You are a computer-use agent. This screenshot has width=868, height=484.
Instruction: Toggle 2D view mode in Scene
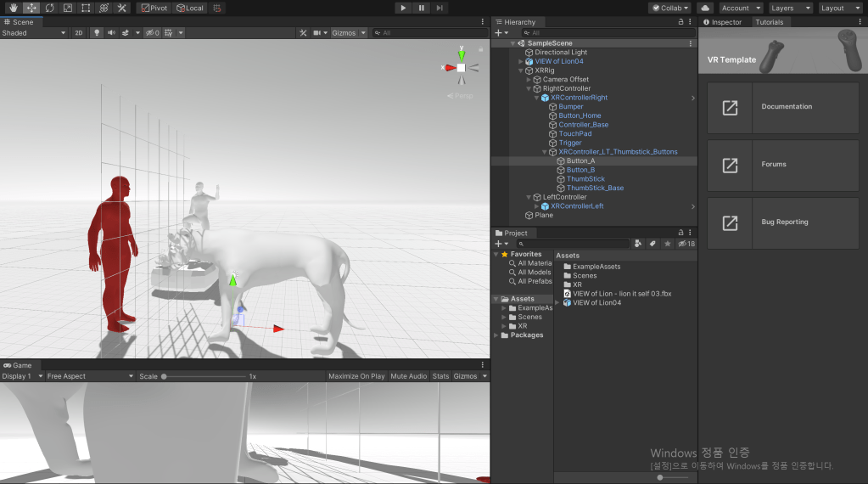(78, 33)
